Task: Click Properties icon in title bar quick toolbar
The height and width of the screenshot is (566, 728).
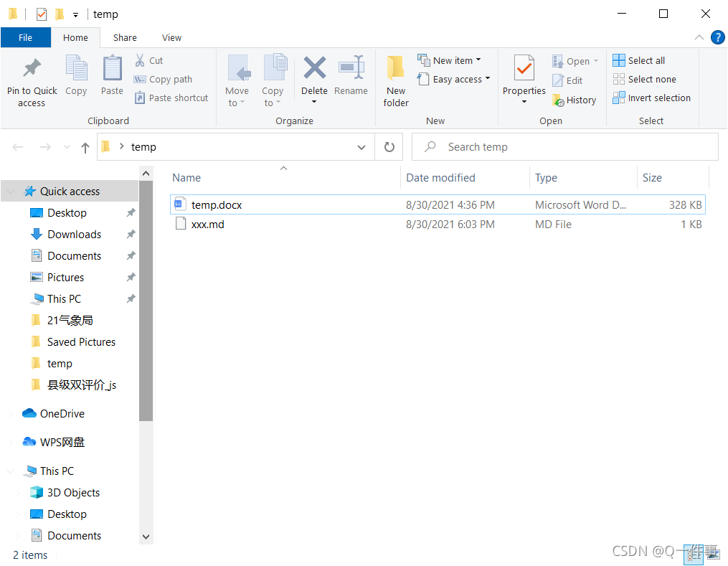Action: [42, 14]
